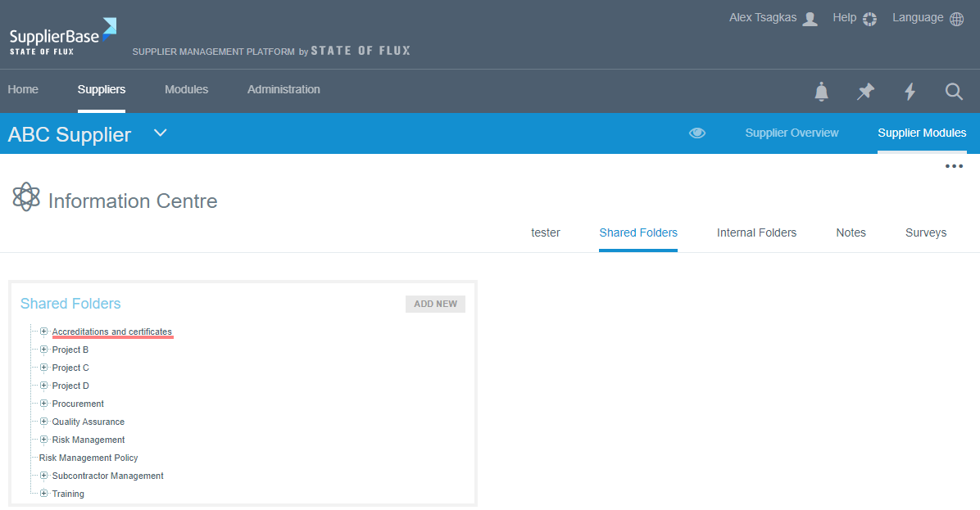Image resolution: width=980 pixels, height=510 pixels.
Task: Open the Help lifebuoy icon
Action: coord(870,19)
